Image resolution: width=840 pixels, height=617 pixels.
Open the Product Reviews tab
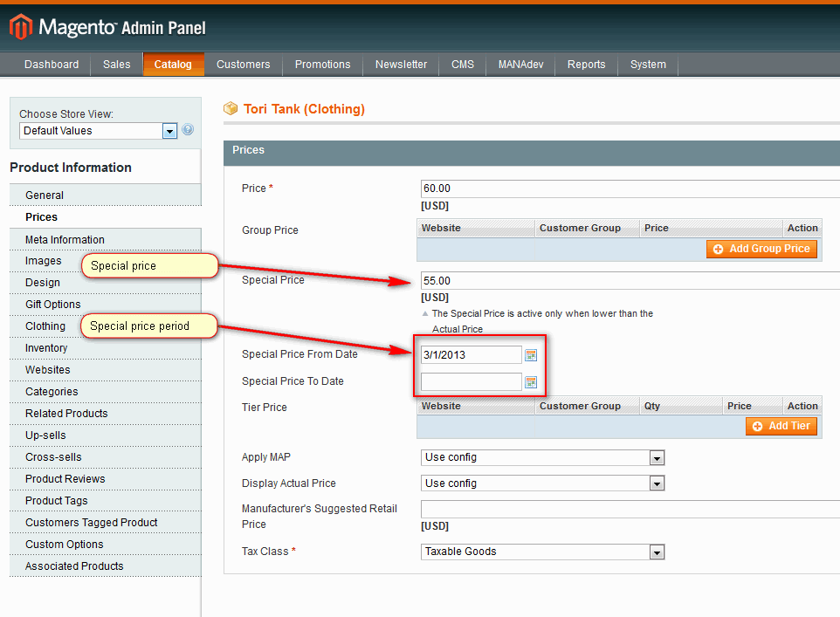point(105,479)
